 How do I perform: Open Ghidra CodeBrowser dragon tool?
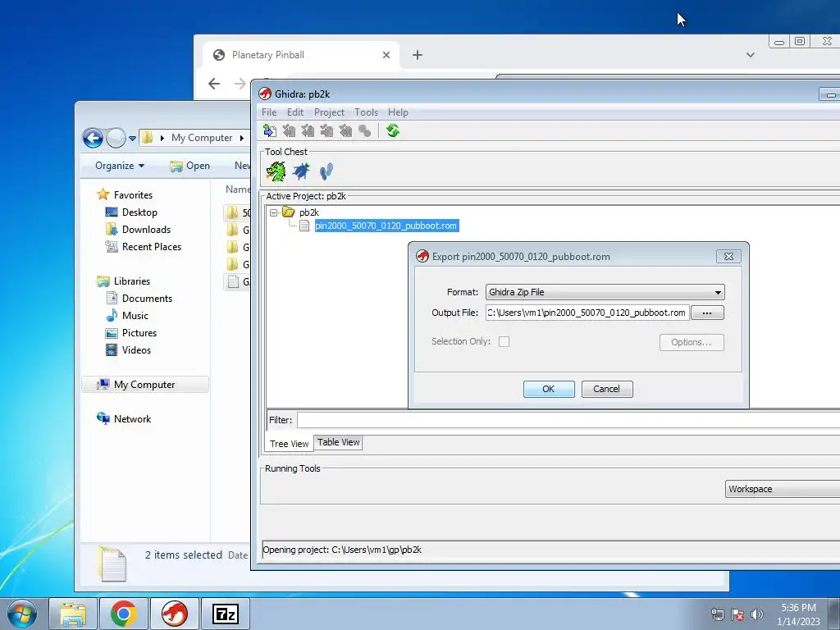coord(276,172)
